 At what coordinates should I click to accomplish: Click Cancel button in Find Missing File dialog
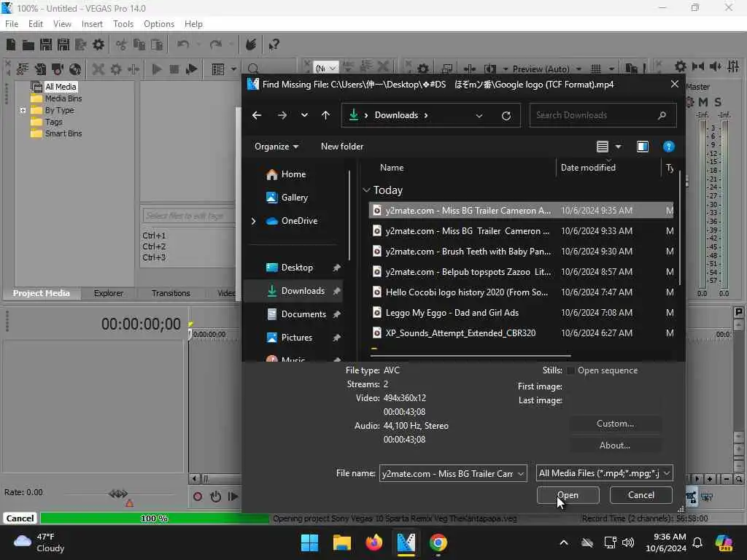(640, 495)
